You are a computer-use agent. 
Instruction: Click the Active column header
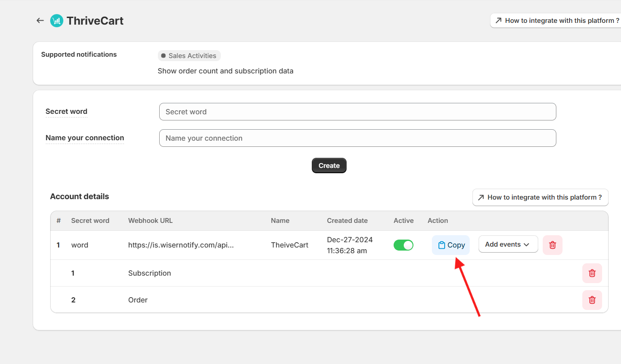(404, 221)
